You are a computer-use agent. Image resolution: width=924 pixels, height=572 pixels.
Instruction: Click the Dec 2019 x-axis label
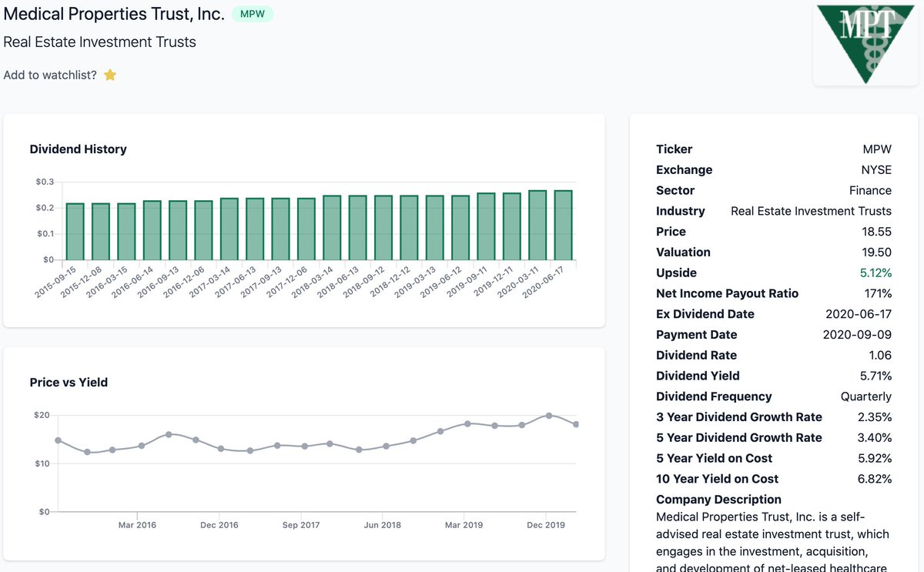[545, 525]
